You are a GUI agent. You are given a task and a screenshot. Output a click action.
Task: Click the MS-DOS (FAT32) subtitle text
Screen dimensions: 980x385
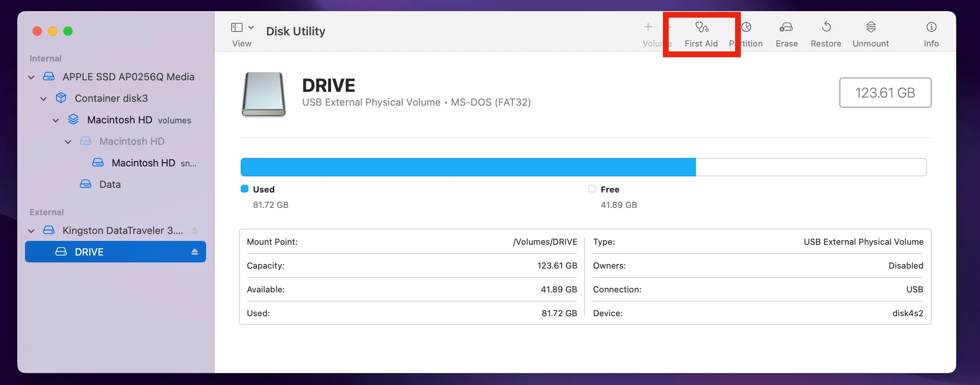pyautogui.click(x=491, y=102)
